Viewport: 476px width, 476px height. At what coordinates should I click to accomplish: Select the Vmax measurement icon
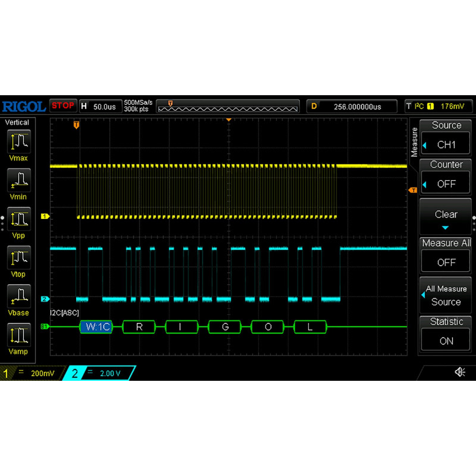point(18,143)
